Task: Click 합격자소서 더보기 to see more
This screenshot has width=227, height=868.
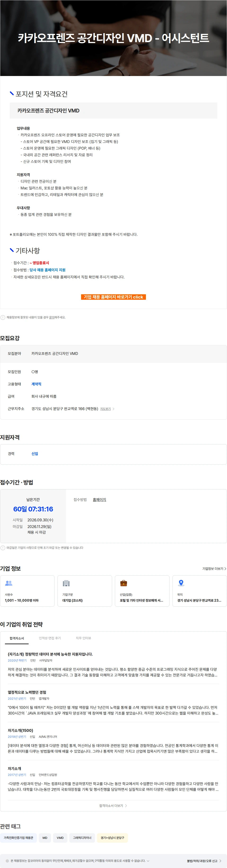Action: pos(113,806)
